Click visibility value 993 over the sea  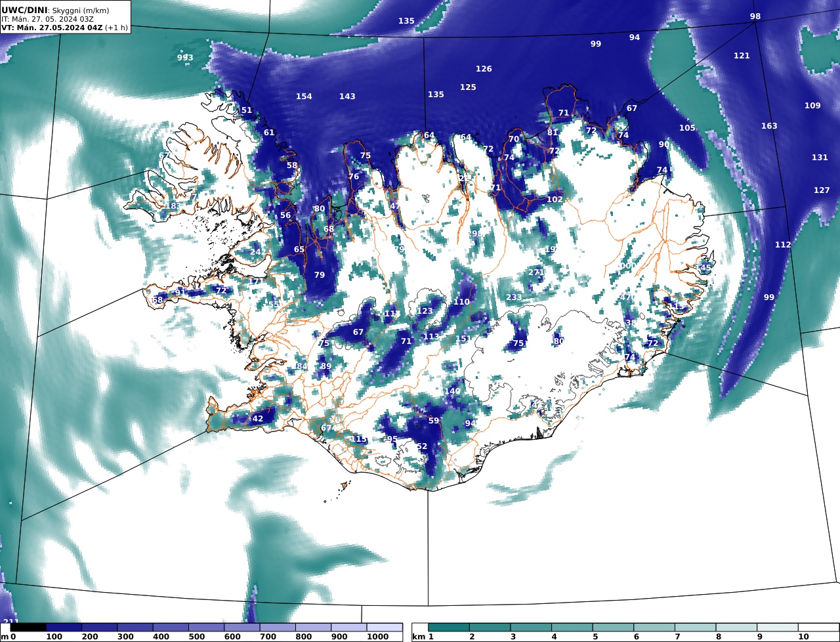click(185, 58)
